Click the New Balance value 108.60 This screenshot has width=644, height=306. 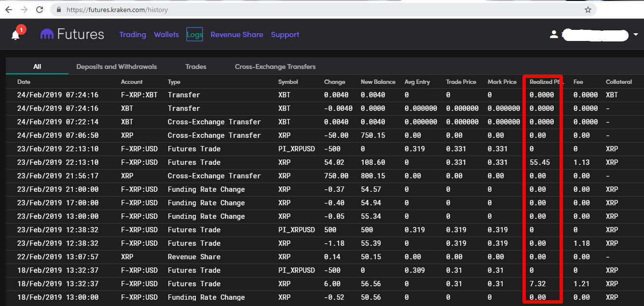coord(373,162)
